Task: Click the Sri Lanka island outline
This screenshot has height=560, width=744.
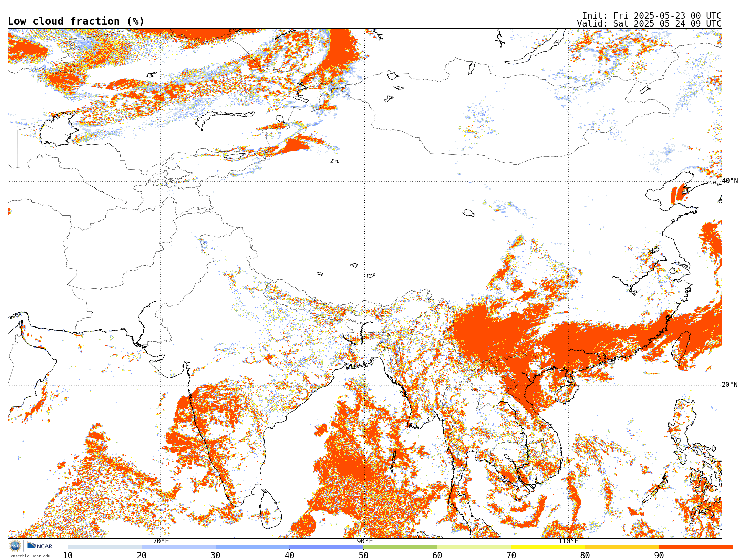Action: tap(270, 509)
